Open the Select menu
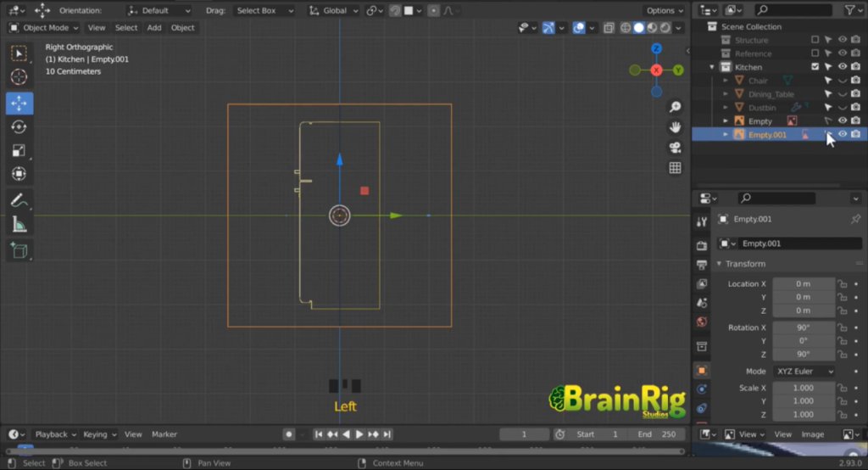The image size is (868, 470). [126, 28]
